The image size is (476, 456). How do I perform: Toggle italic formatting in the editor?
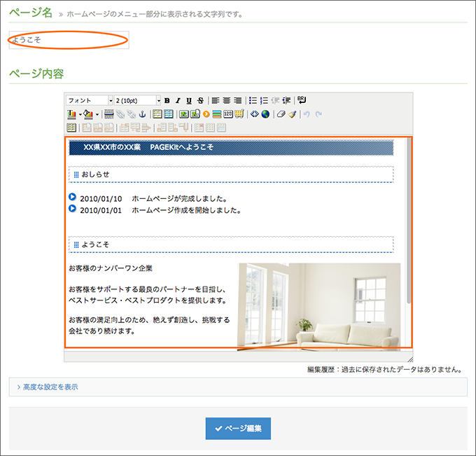click(178, 101)
